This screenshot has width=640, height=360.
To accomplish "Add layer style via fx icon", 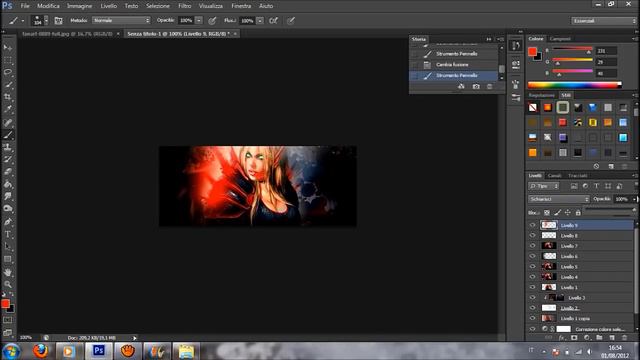I will tap(562, 338).
